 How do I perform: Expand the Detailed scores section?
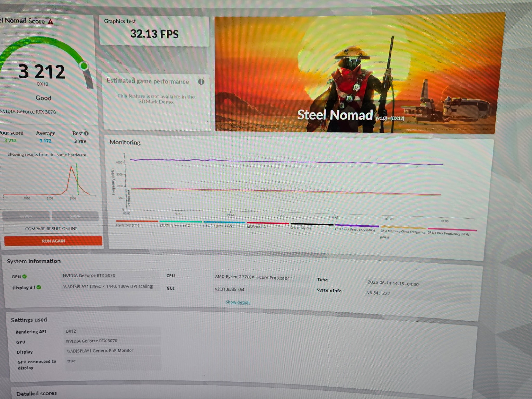click(36, 393)
